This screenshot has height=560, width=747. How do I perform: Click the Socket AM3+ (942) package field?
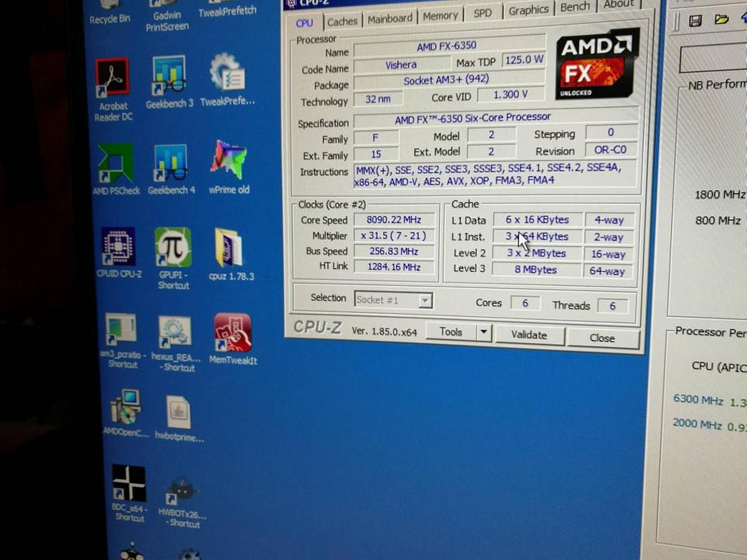click(449, 80)
